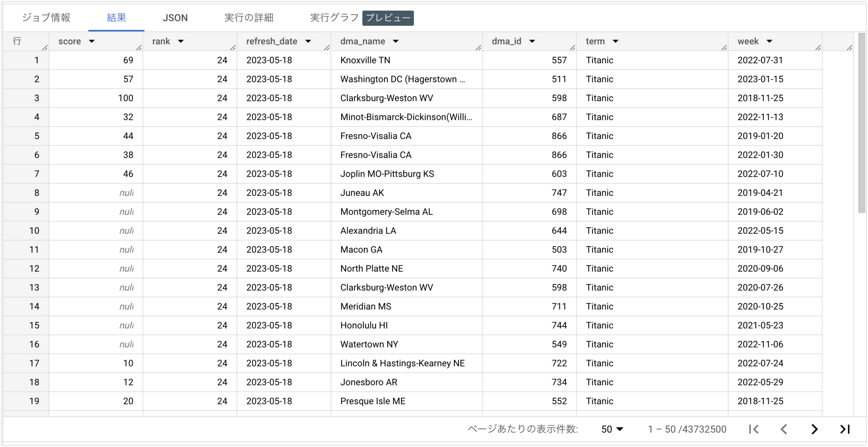Click refresh_date column resize handle

[x=327, y=48]
